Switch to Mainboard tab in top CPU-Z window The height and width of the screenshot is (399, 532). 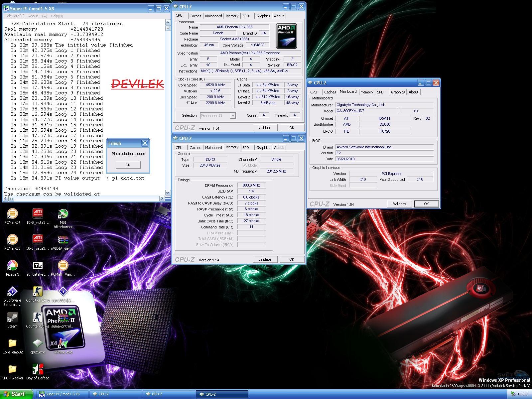pyautogui.click(x=213, y=16)
